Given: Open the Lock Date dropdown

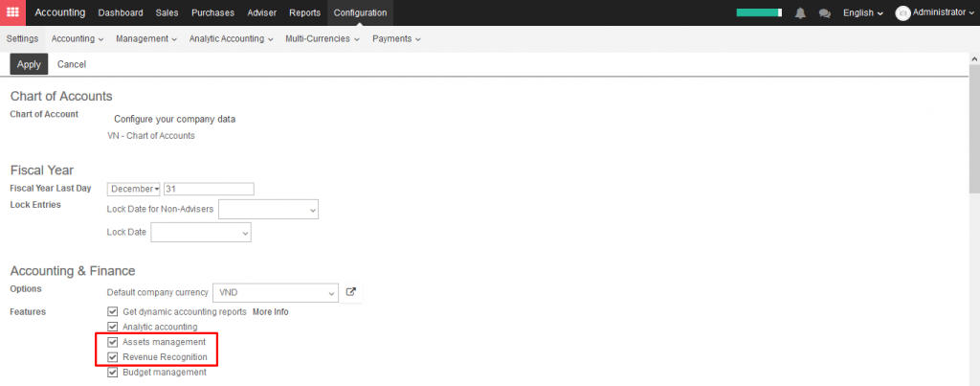Looking at the screenshot, I should pyautogui.click(x=201, y=232).
